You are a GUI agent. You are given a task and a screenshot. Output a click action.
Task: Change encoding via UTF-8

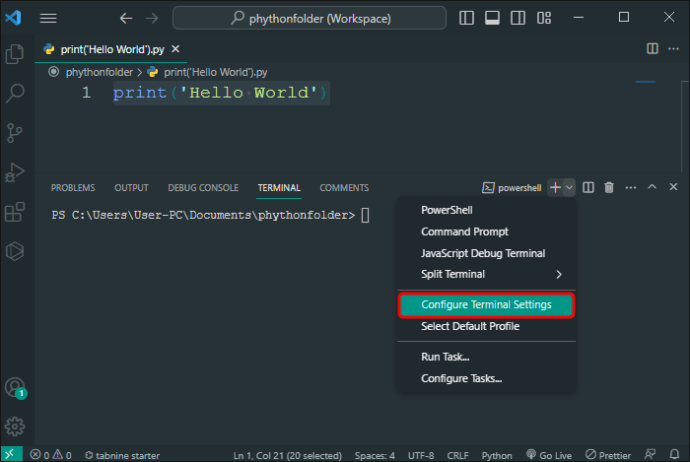(x=421, y=455)
